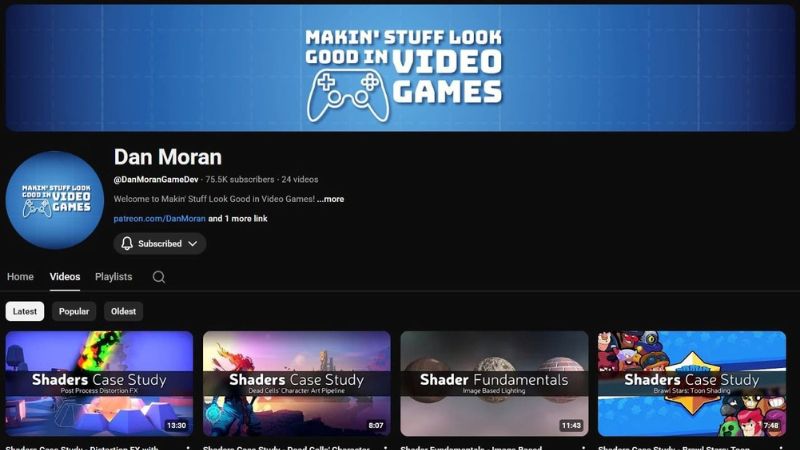Image resolution: width=800 pixels, height=450 pixels.
Task: Play the Image Based Lighting video thumbnail
Action: tap(494, 384)
